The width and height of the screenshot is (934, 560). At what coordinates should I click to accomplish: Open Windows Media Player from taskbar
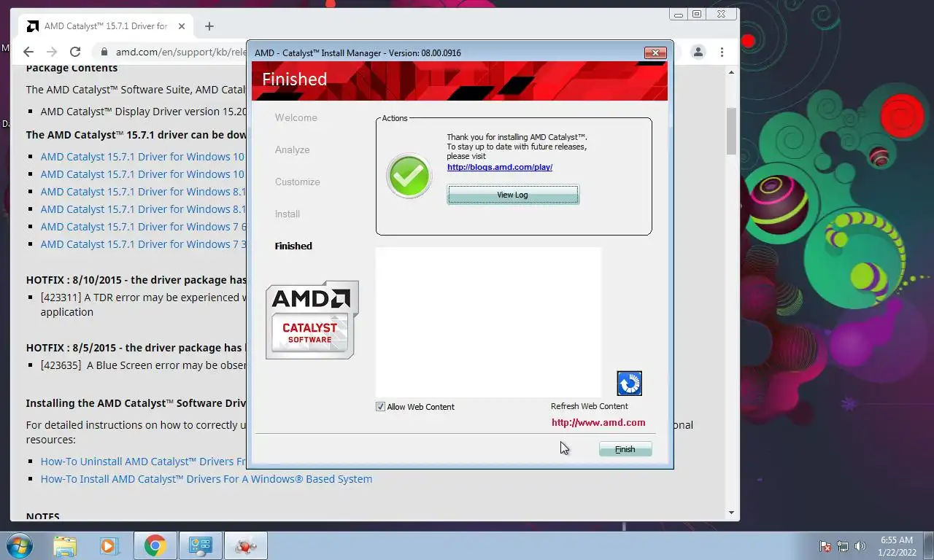(x=109, y=545)
